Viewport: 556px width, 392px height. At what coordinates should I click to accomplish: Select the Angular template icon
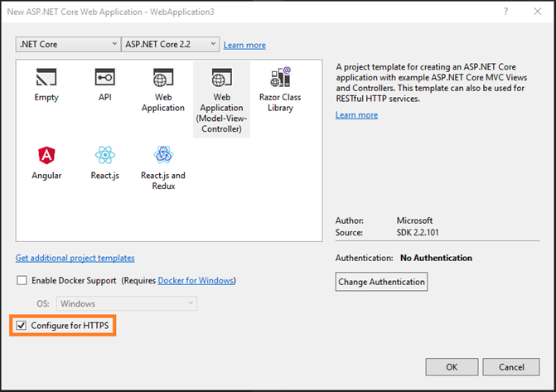(46, 155)
